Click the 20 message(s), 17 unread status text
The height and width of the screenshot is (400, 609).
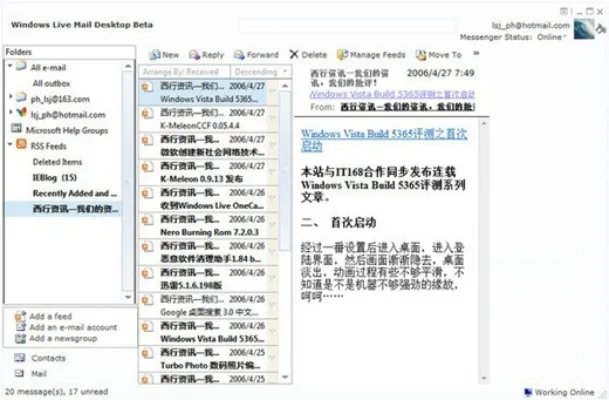pos(56,391)
